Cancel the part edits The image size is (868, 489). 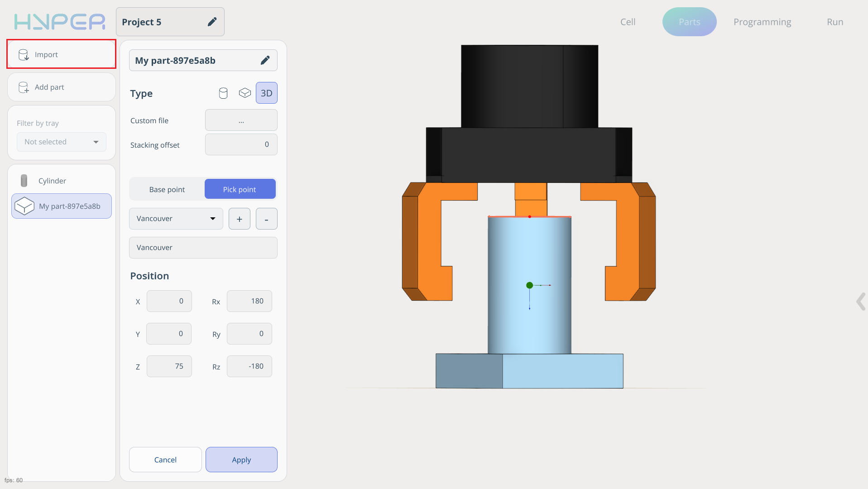point(165,460)
